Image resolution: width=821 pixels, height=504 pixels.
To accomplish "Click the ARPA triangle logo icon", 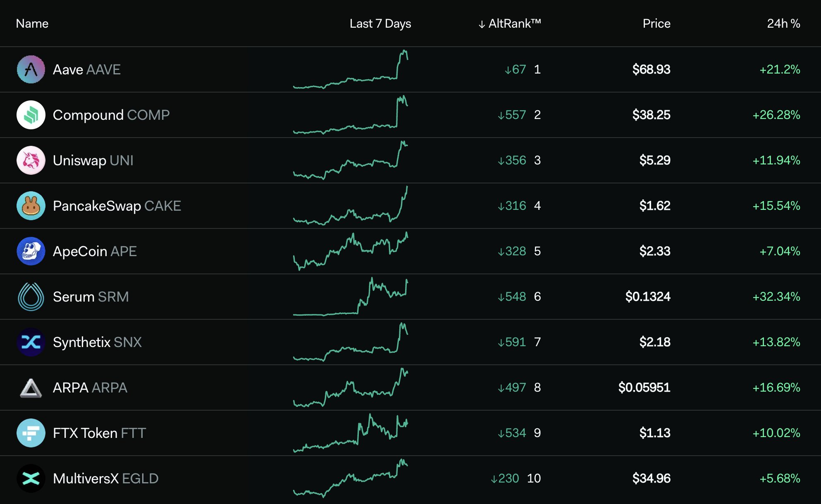I will click(31, 388).
